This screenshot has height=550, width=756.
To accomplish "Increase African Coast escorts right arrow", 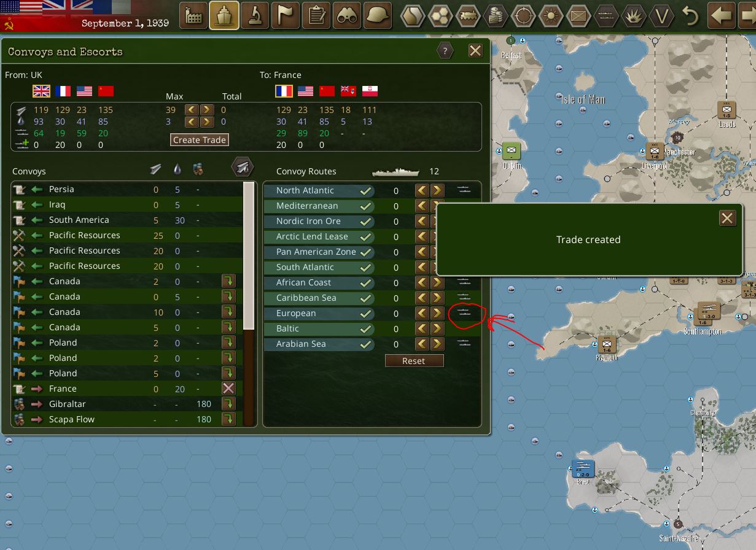I will point(437,282).
